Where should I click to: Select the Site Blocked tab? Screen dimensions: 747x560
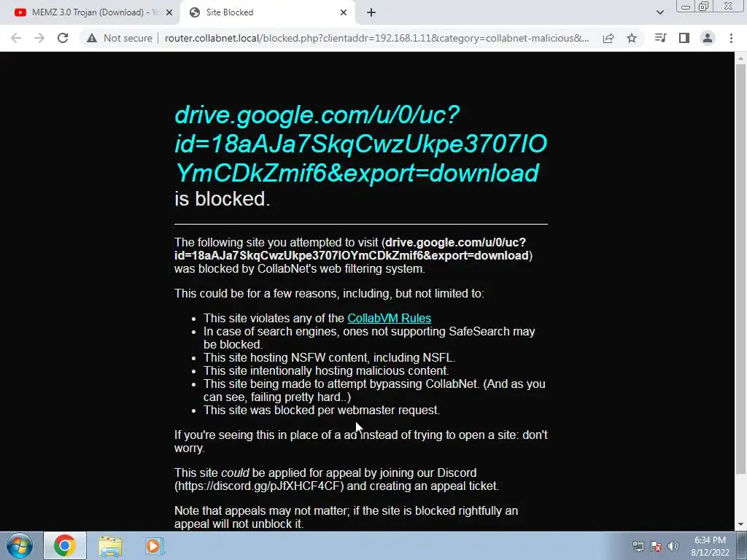click(x=267, y=12)
